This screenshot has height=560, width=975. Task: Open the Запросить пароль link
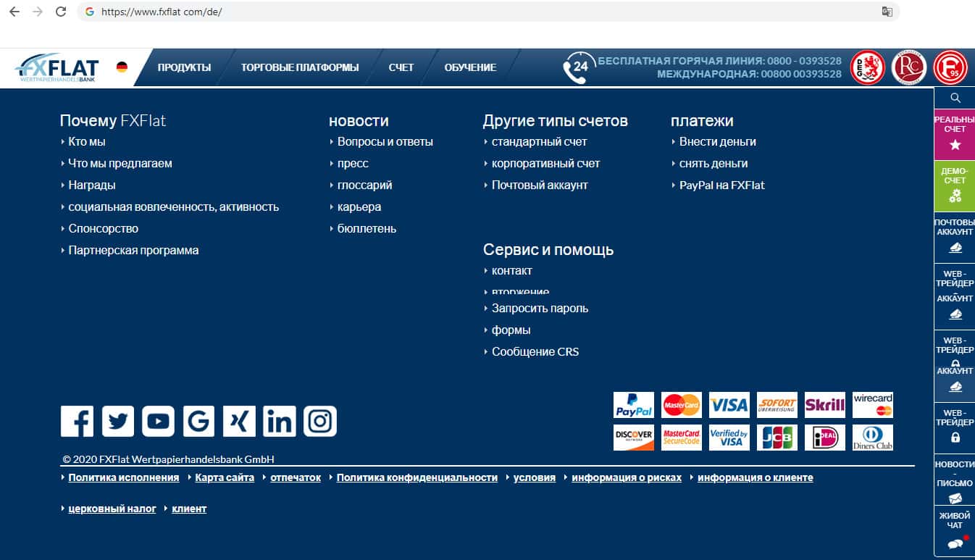click(x=540, y=309)
